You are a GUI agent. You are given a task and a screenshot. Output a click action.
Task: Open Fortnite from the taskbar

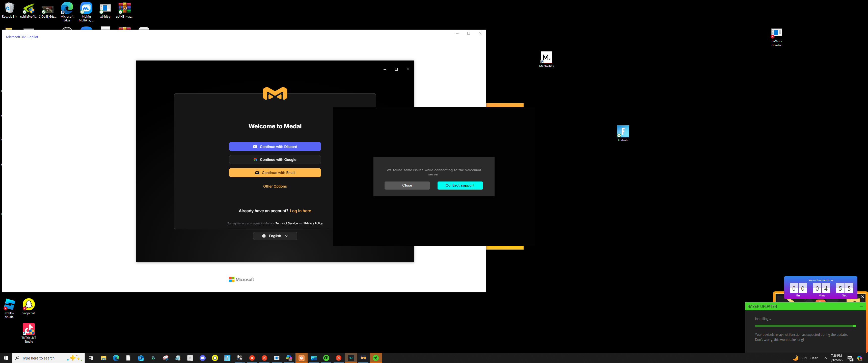[x=227, y=358]
